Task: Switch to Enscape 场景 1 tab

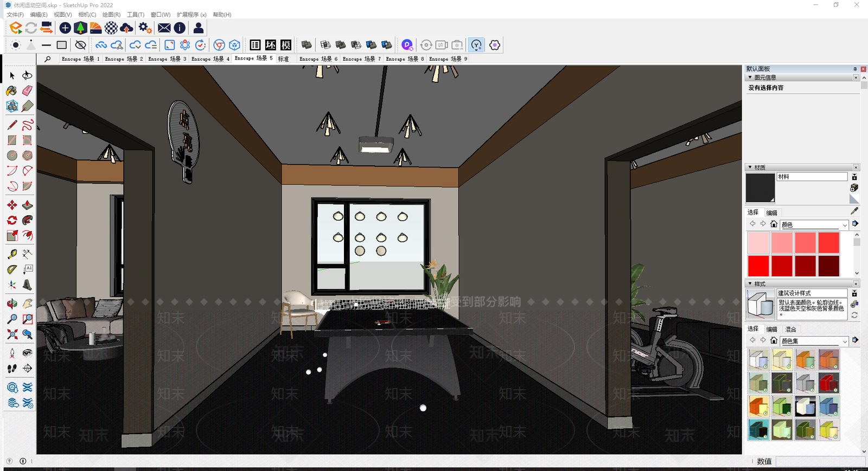Action: pyautogui.click(x=80, y=59)
